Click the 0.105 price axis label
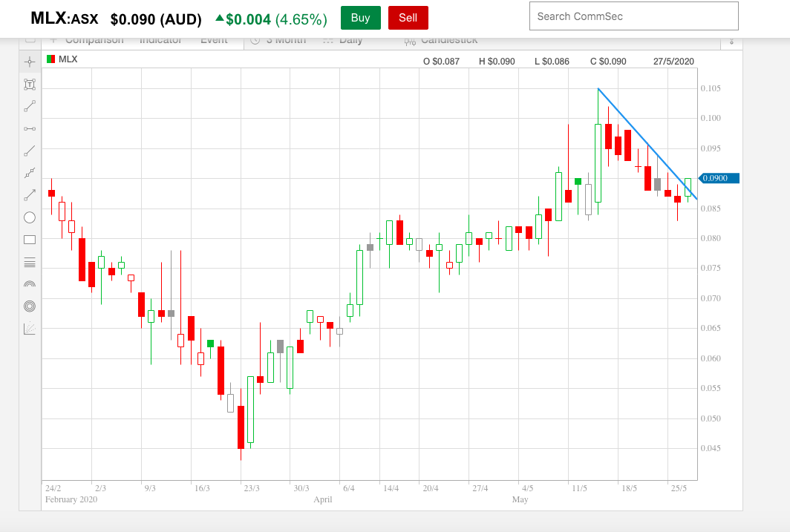790x532 pixels. point(711,88)
